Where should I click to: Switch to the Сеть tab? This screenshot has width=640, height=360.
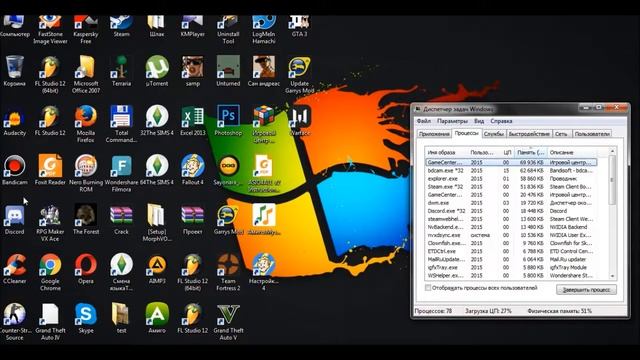(561, 134)
